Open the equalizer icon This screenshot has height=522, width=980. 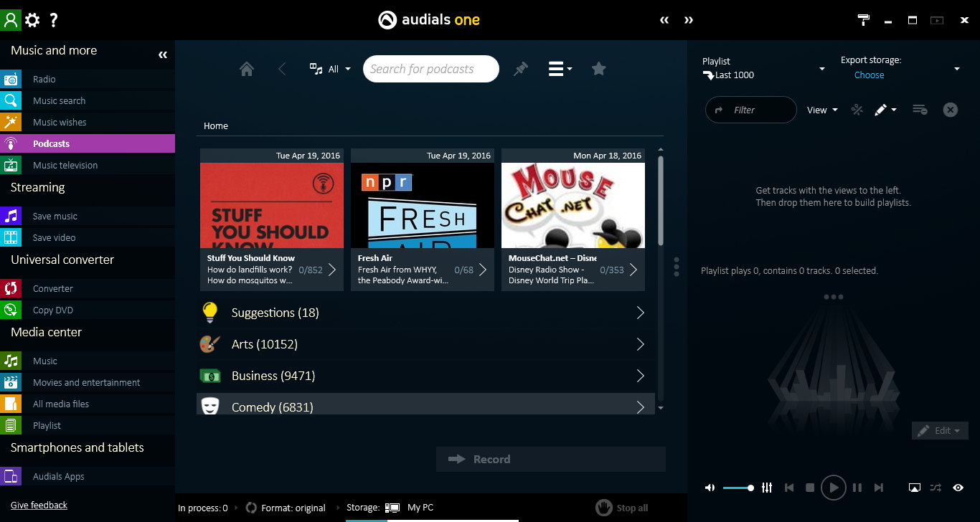[x=767, y=488]
